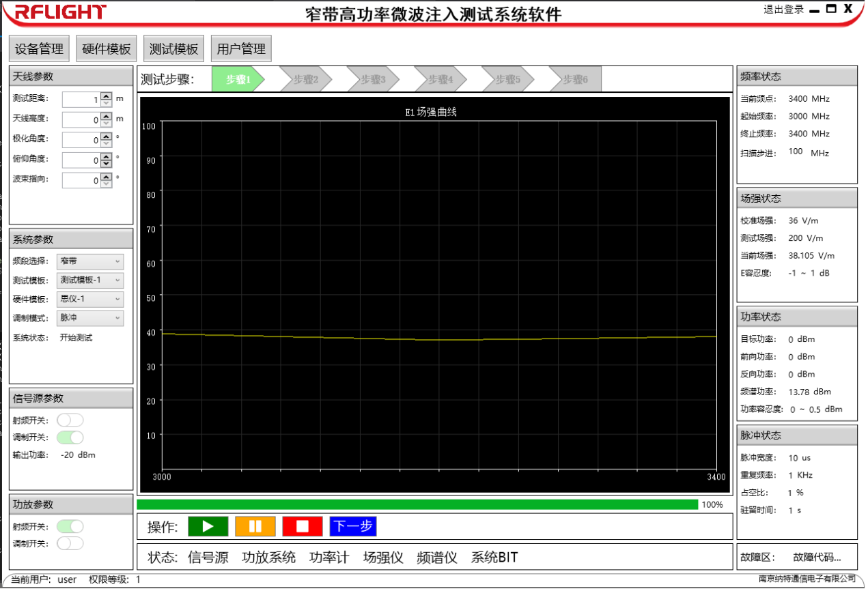Image resolution: width=868 pixels, height=591 pixels.
Task: Open the 调制模式 dropdown
Action: tap(90, 318)
